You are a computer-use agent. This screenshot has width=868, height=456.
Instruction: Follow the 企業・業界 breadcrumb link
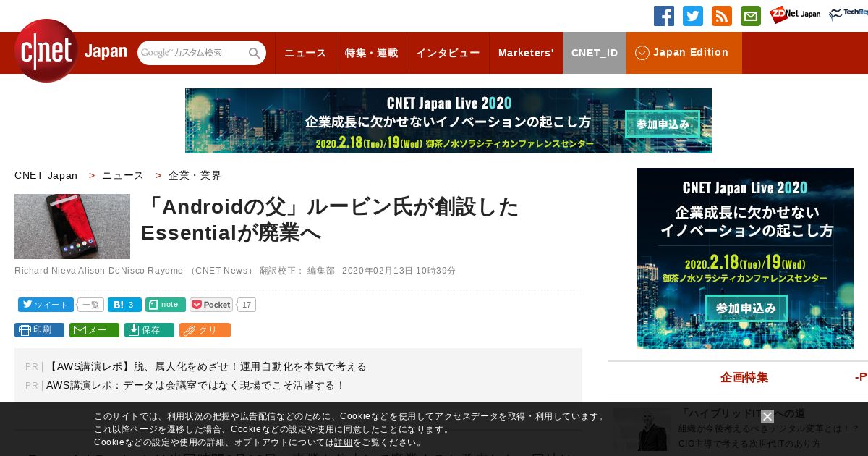click(x=195, y=175)
